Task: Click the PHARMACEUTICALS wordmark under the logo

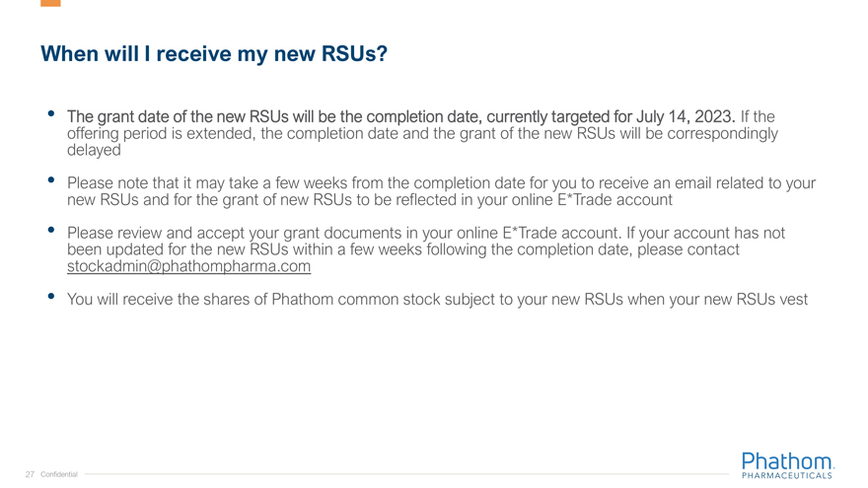Action: [787, 475]
